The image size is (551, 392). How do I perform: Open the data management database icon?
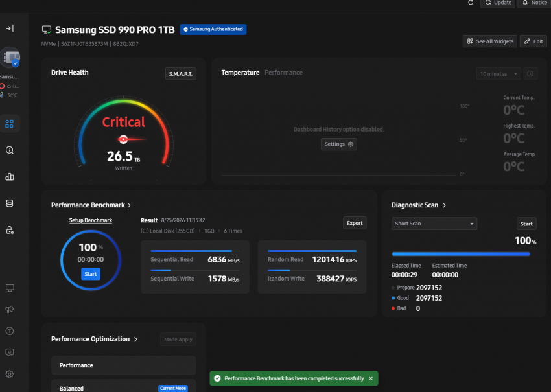[10, 203]
